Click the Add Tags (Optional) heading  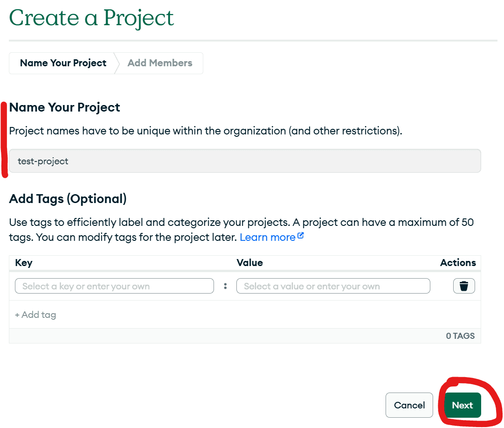click(x=68, y=198)
